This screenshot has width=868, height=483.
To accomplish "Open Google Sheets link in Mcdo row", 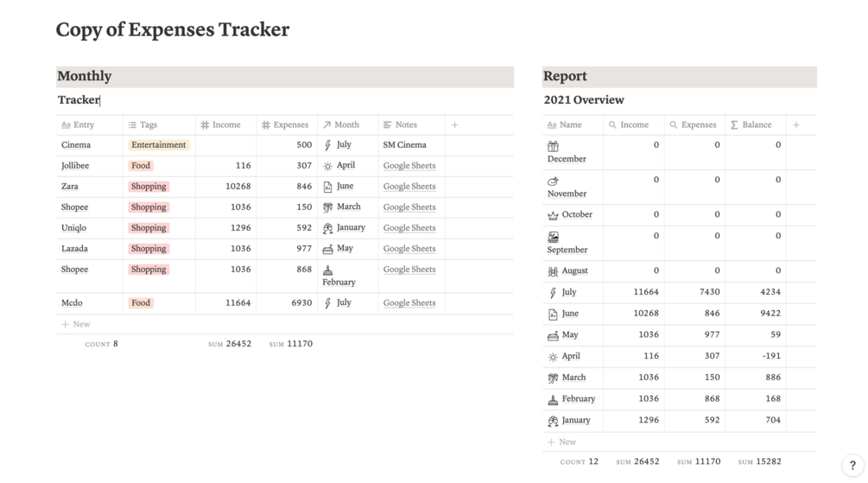I will (x=409, y=303).
